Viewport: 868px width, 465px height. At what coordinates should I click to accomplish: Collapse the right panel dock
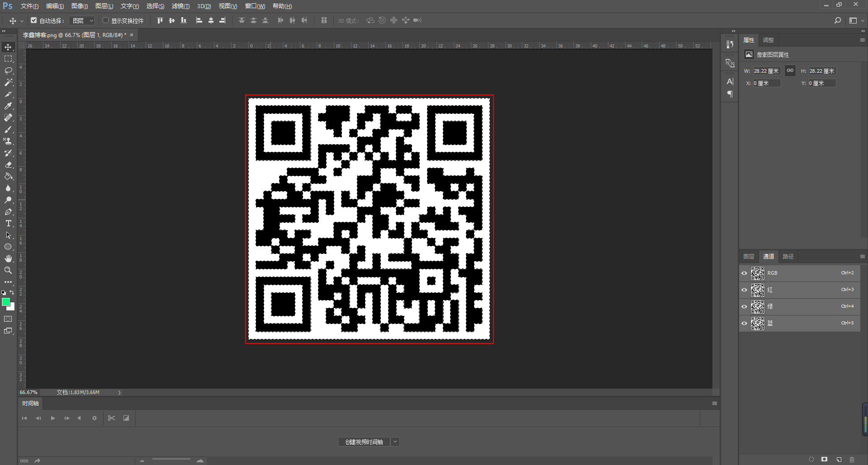[x=863, y=31]
